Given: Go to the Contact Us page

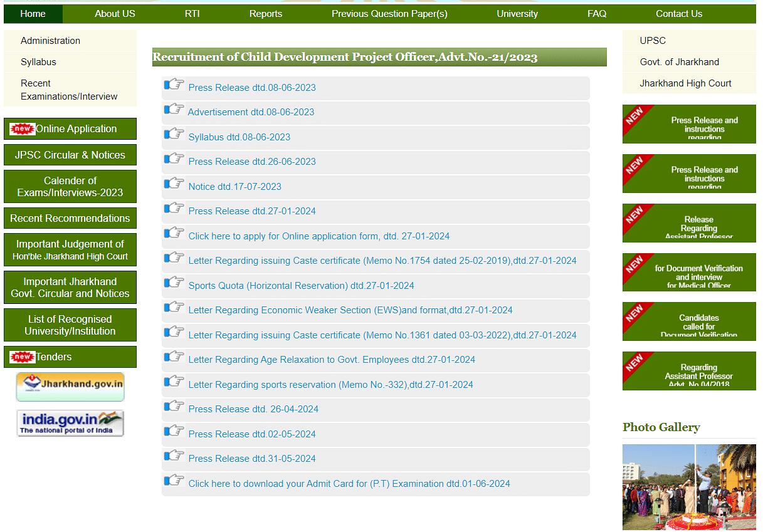Looking at the screenshot, I should 679,14.
